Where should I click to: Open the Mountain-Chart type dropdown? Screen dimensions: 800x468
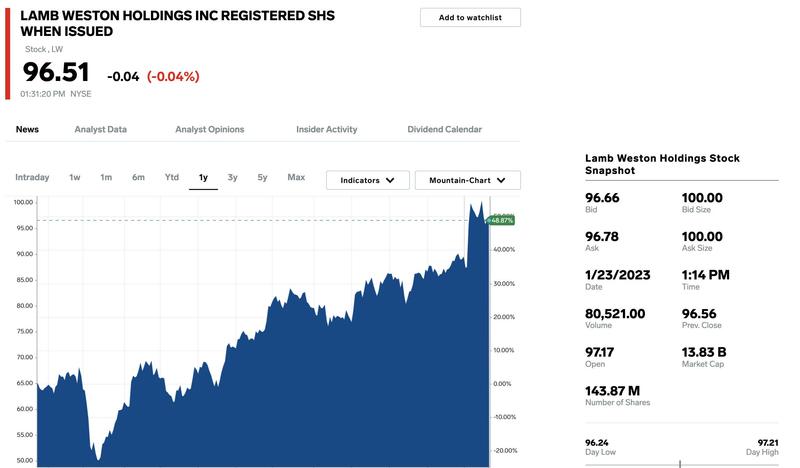(x=467, y=180)
